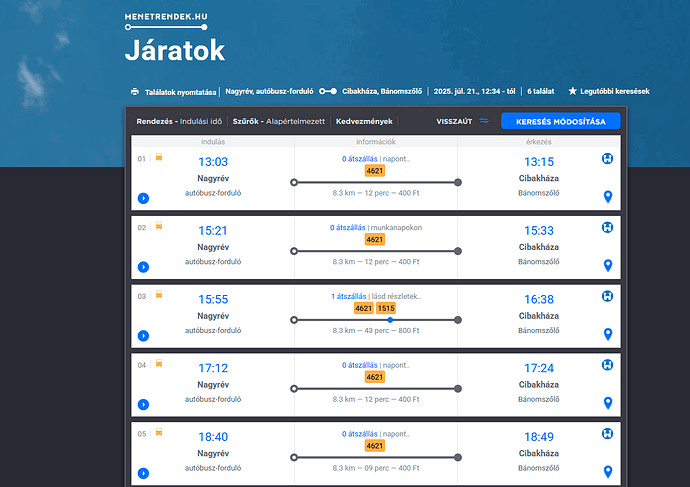Show map pin for the 13:15 arrival
The image size is (690, 487).
608,197
